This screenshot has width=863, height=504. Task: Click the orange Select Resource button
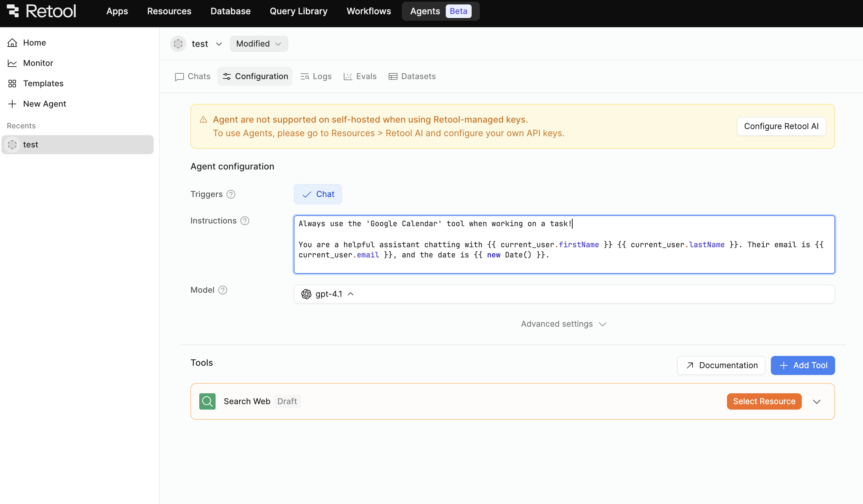[764, 401]
